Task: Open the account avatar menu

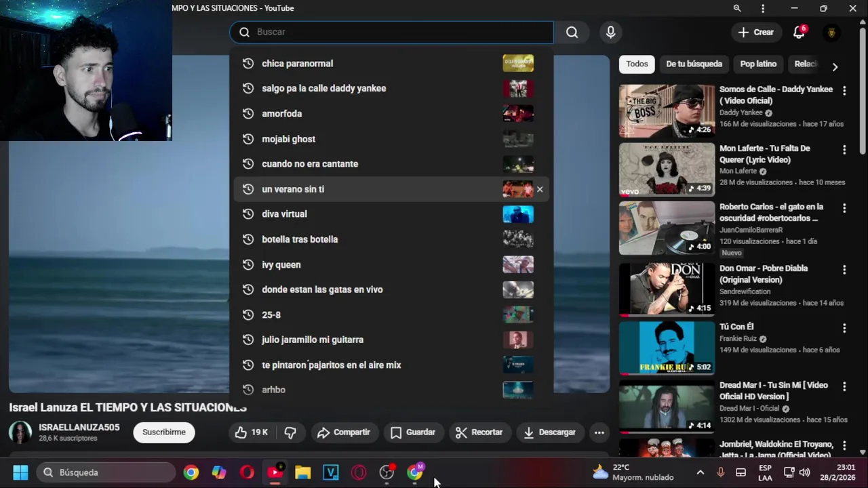Action: [831, 33]
